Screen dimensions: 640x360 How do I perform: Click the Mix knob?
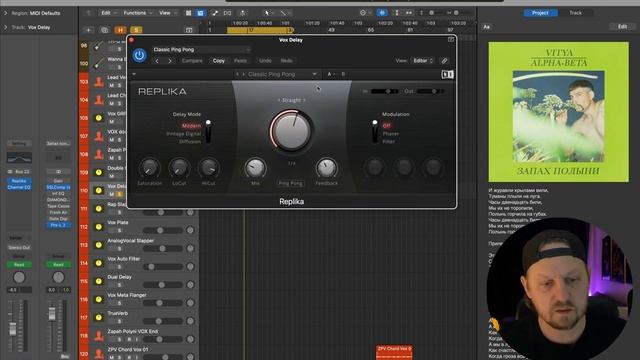256,168
